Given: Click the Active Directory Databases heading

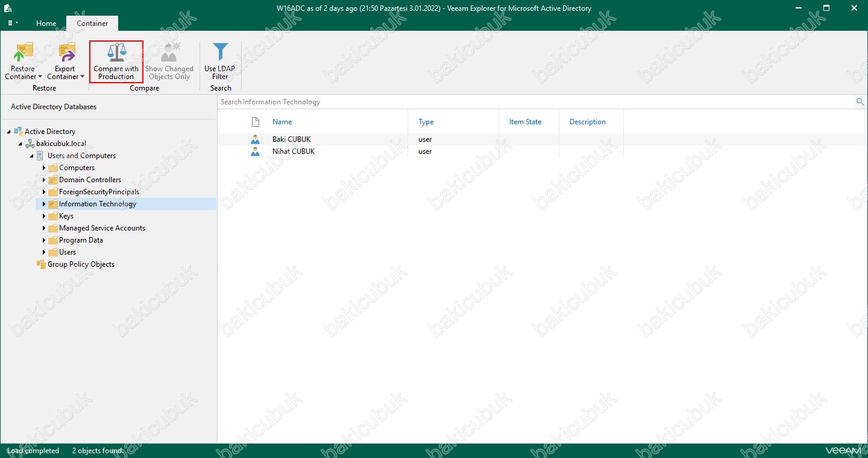Looking at the screenshot, I should pos(54,107).
